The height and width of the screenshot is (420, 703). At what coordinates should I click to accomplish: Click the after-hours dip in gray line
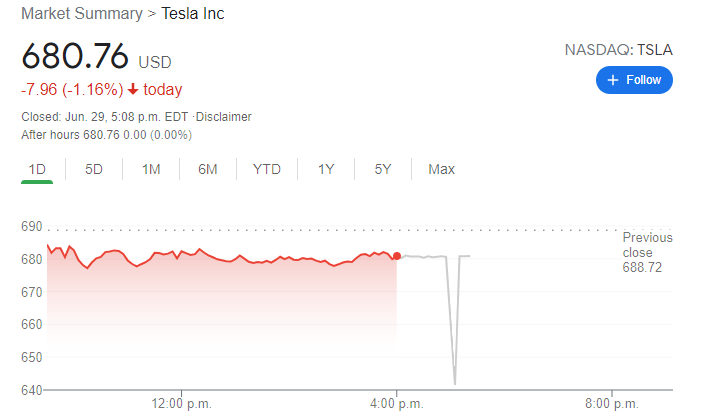(x=454, y=381)
